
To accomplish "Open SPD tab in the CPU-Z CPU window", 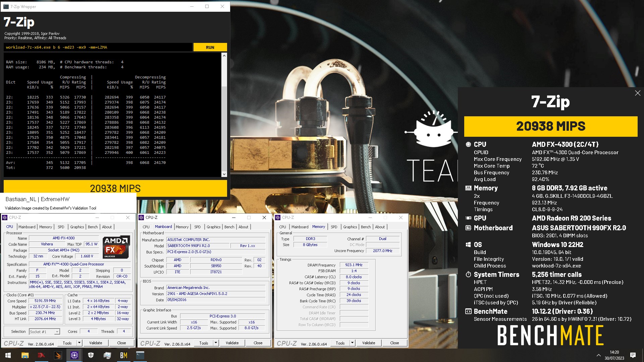I will [x=61, y=227].
